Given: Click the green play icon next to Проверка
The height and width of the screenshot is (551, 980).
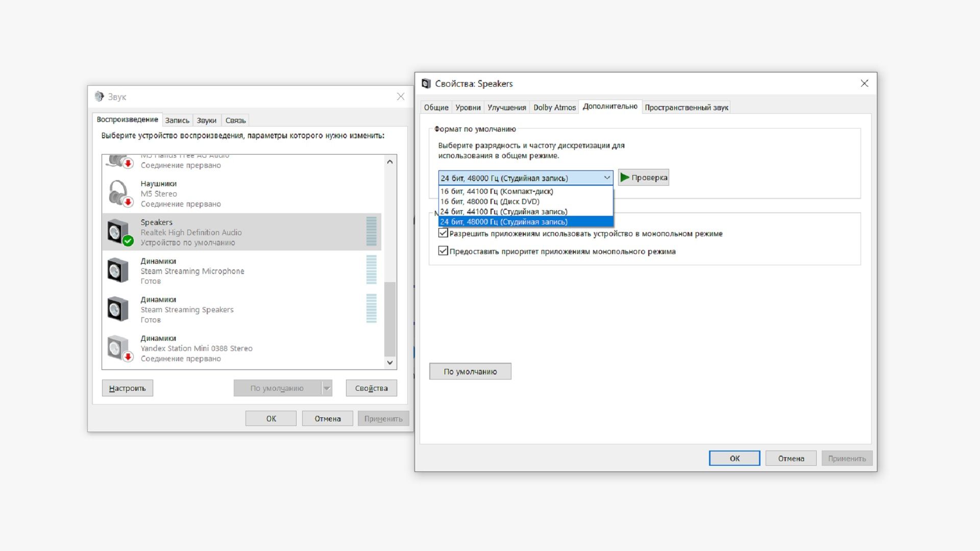Looking at the screenshot, I should coord(625,178).
